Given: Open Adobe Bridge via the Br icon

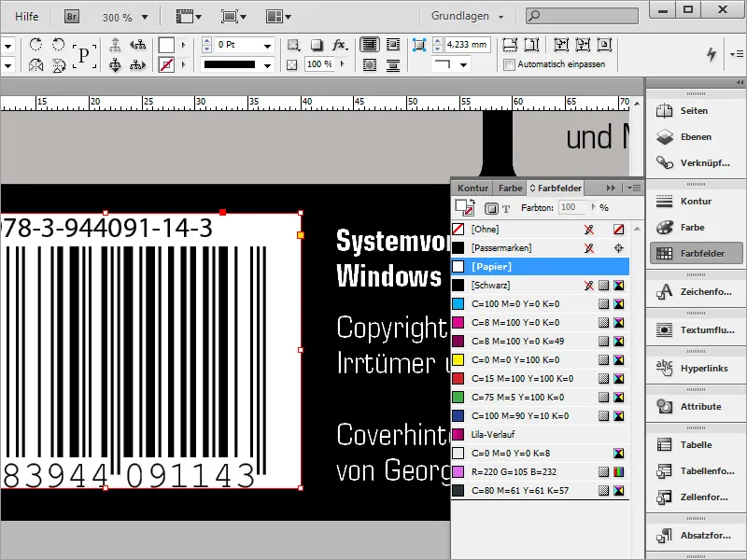Looking at the screenshot, I should coord(72,17).
